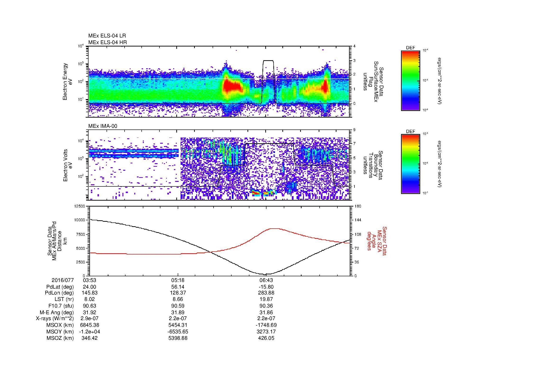Click the MSOY value 3273.17
The height and width of the screenshot is (392, 555).
tap(266, 332)
